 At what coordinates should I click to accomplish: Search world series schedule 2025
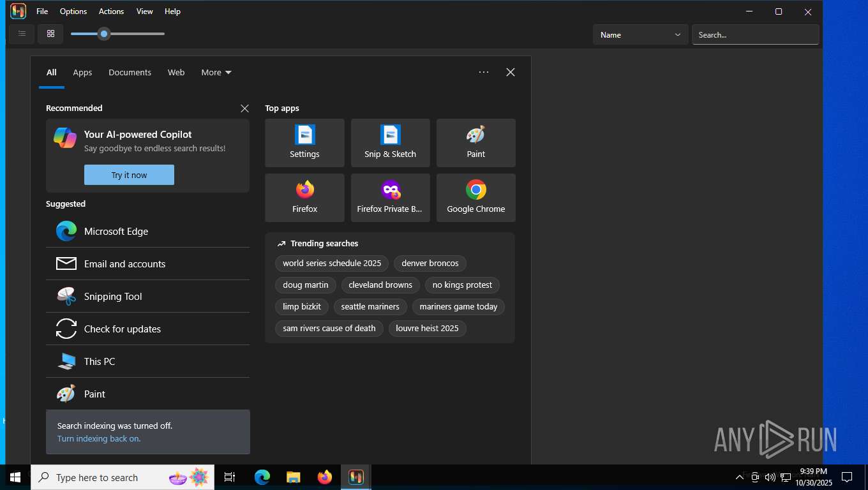(x=332, y=263)
